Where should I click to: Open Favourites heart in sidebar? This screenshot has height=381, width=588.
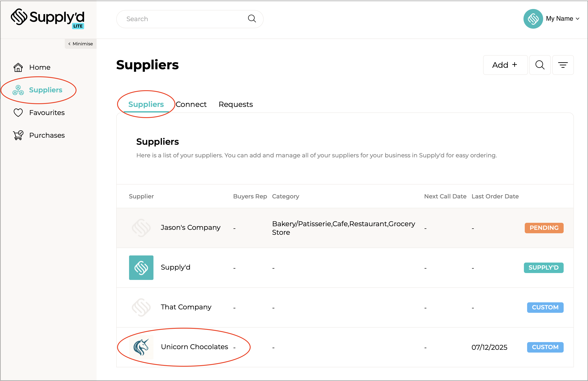point(18,113)
